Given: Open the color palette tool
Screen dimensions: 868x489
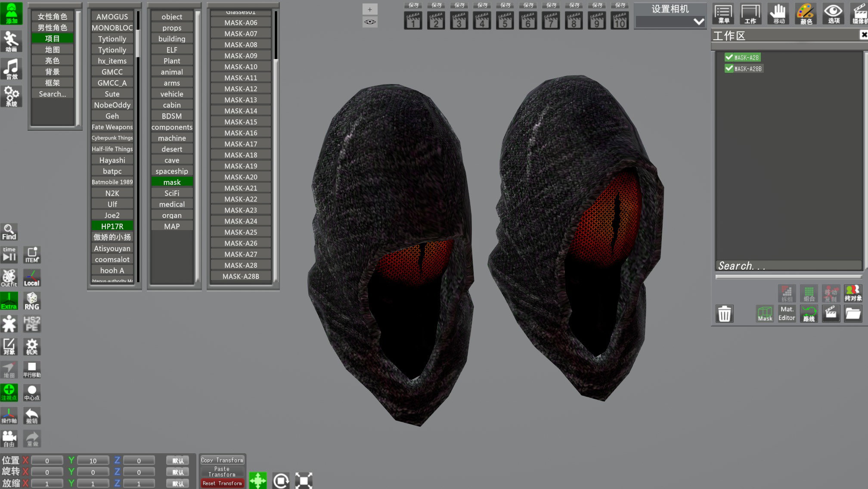Looking at the screenshot, I should tap(806, 13).
